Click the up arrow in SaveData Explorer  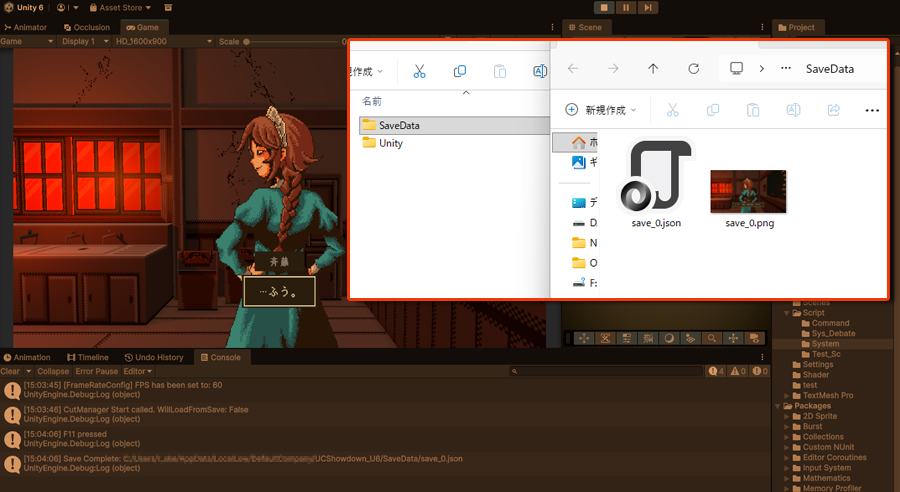[x=653, y=69]
